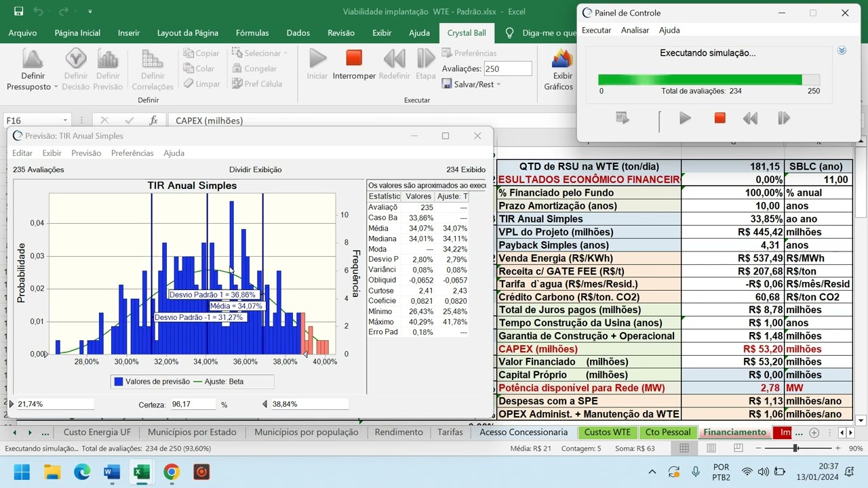Switch to Page Layout view in status bar
868x488 pixels.
[711, 448]
